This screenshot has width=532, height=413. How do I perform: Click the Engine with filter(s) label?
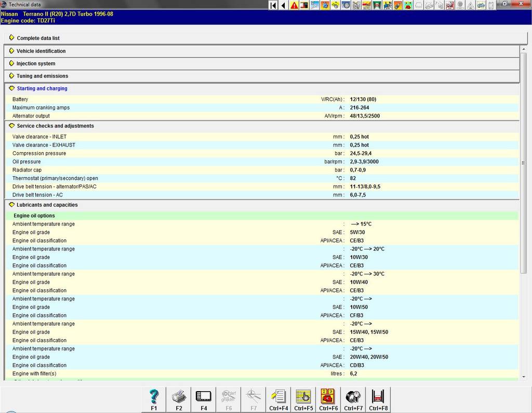click(x=34, y=374)
